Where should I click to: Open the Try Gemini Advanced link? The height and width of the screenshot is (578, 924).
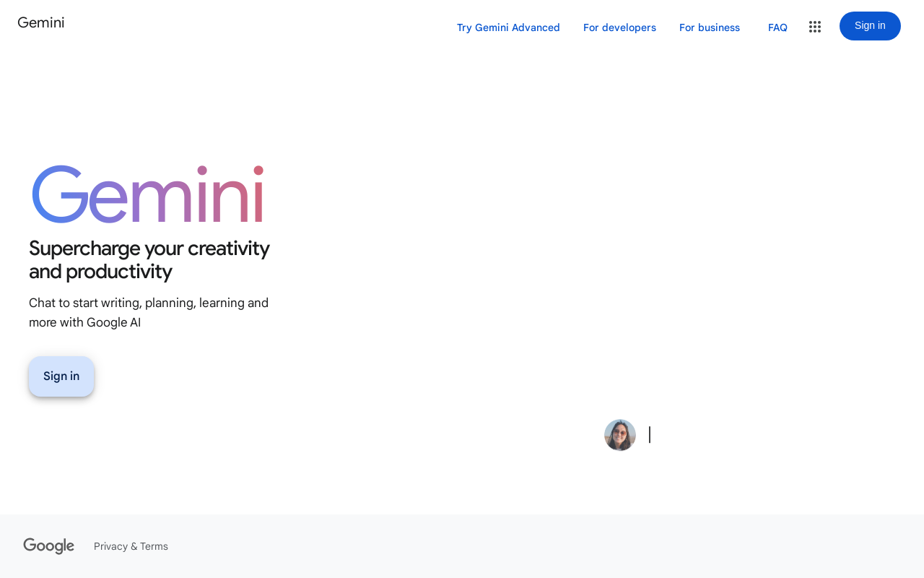coord(508,26)
